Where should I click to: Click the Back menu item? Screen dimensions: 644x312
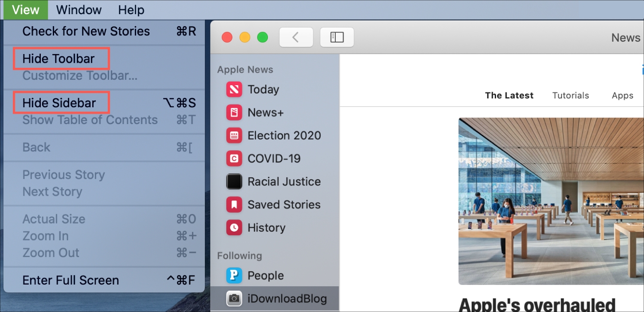(104, 147)
